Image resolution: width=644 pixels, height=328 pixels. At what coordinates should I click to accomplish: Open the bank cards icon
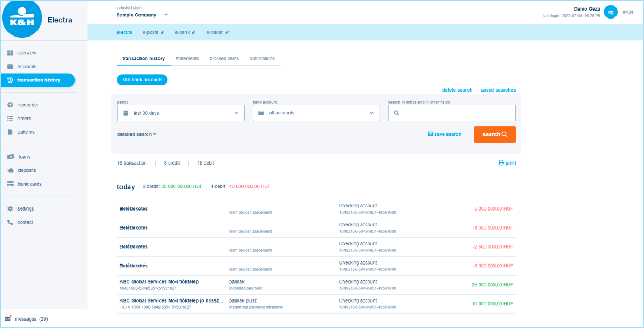point(11,184)
